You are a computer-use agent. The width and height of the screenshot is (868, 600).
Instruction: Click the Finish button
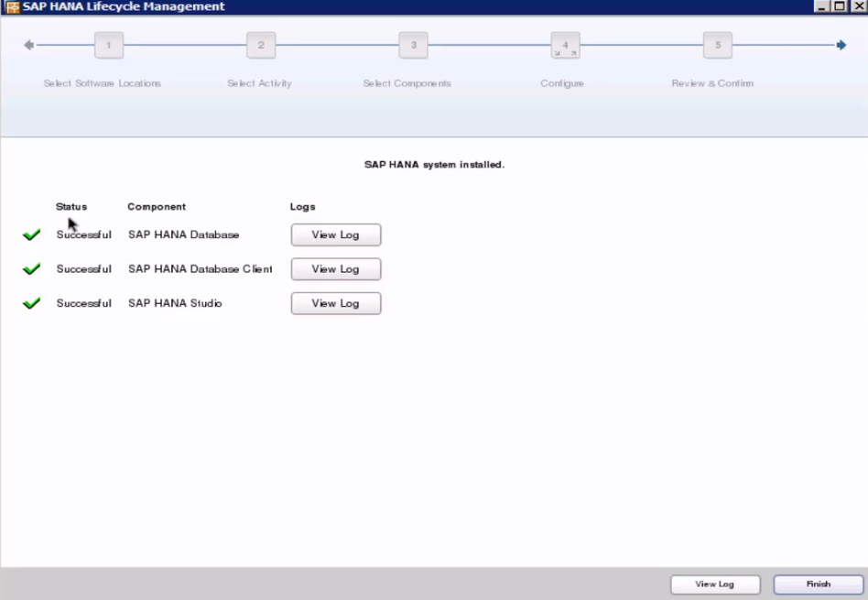pos(819,584)
